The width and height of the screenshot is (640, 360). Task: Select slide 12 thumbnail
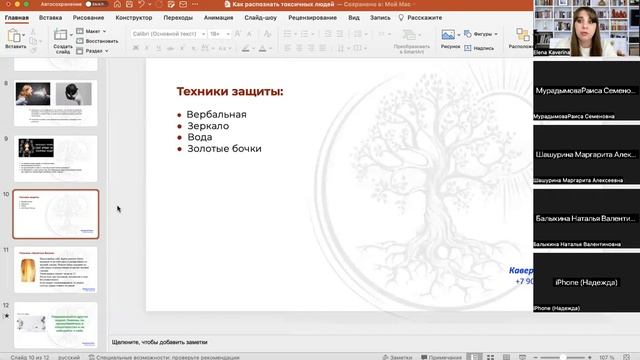coord(56,325)
